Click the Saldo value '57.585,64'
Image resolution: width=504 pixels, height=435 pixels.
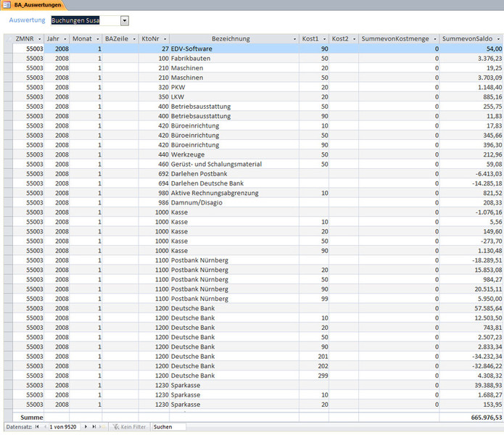click(x=471, y=308)
